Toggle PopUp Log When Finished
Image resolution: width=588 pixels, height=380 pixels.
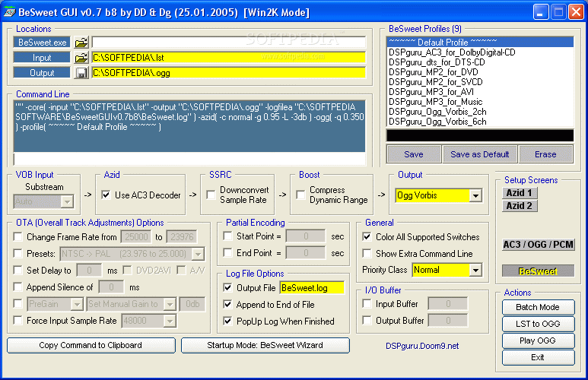coord(227,321)
